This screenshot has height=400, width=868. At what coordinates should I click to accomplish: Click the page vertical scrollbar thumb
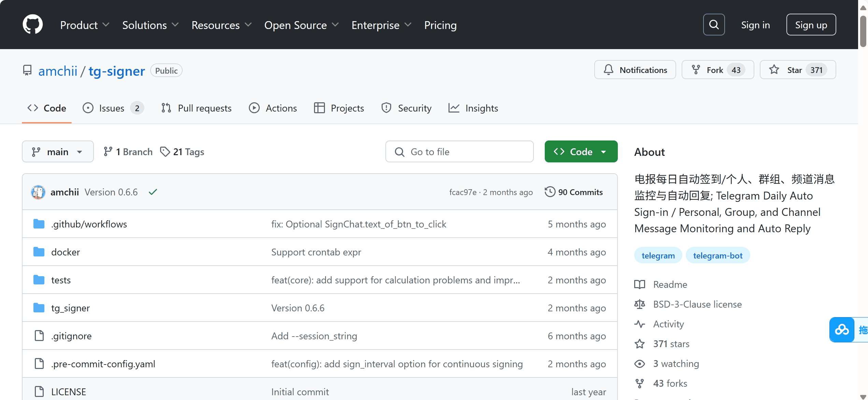point(863,31)
